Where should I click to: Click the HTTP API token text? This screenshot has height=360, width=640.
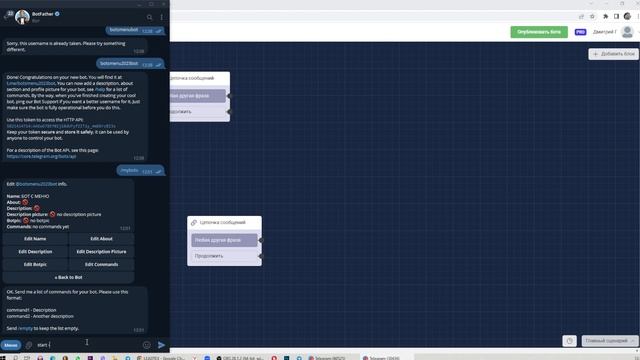coord(61,126)
